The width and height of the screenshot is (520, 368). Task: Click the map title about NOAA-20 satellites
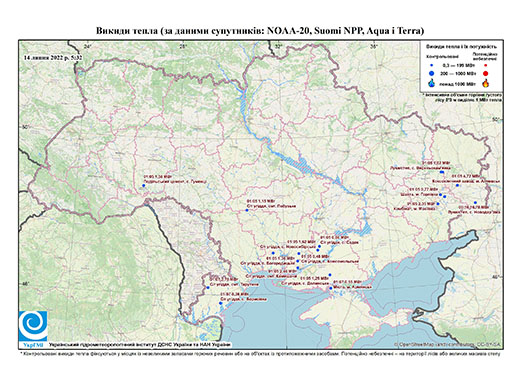coord(260,31)
